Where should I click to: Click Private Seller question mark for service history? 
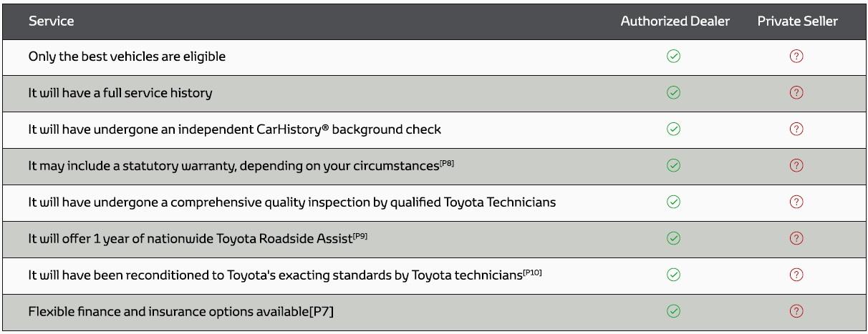pos(796,93)
